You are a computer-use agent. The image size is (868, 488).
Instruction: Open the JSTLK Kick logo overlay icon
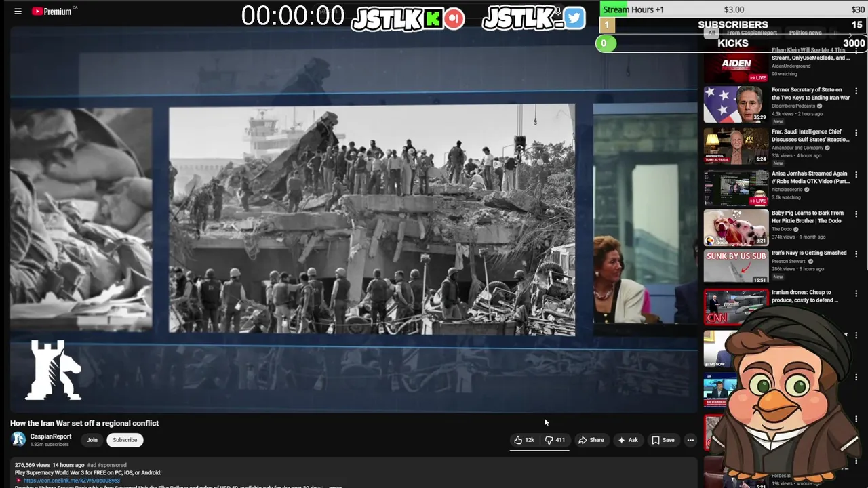[x=433, y=18]
